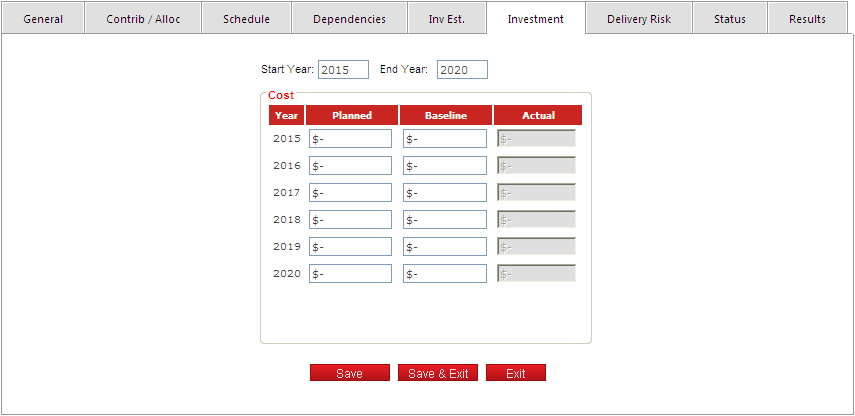Open the Status tab
The image size is (855, 416).
tap(730, 19)
